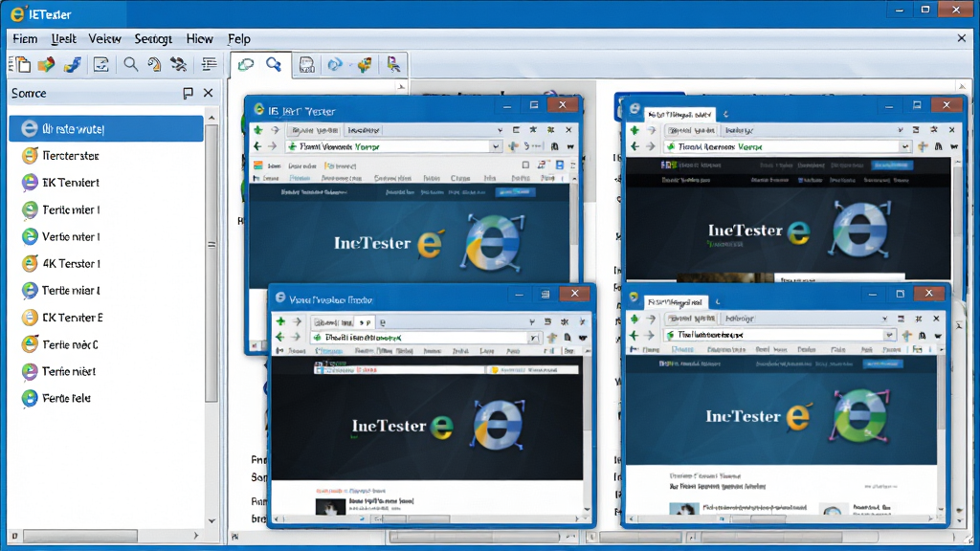980x551 pixels.
Task: Go forward in the IE Iert Tester window
Action: 272,146
